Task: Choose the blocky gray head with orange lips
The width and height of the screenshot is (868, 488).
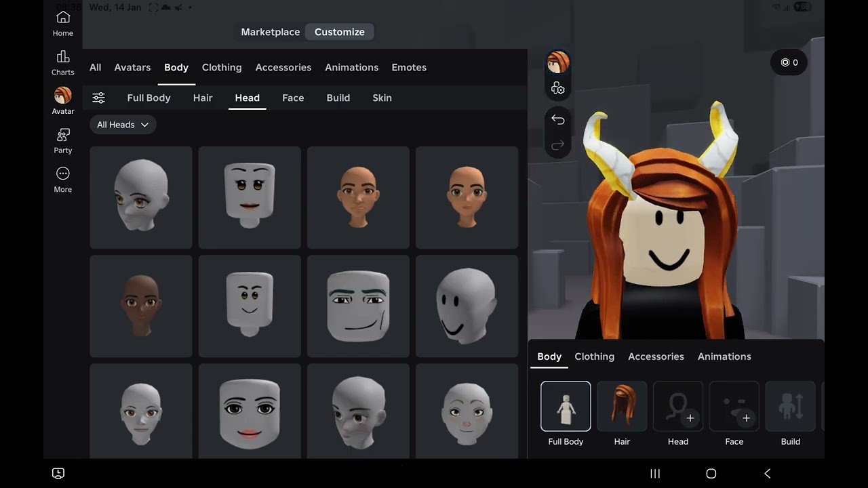Action: pos(250,197)
